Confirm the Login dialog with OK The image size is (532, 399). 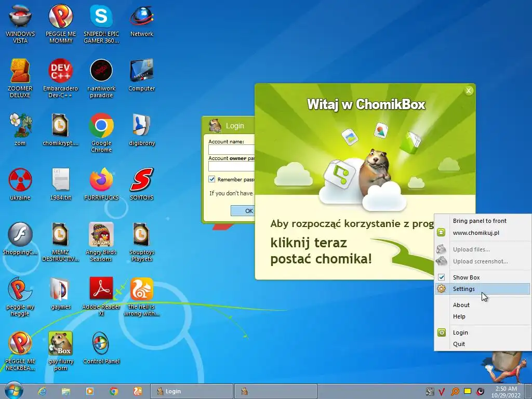pyautogui.click(x=243, y=211)
